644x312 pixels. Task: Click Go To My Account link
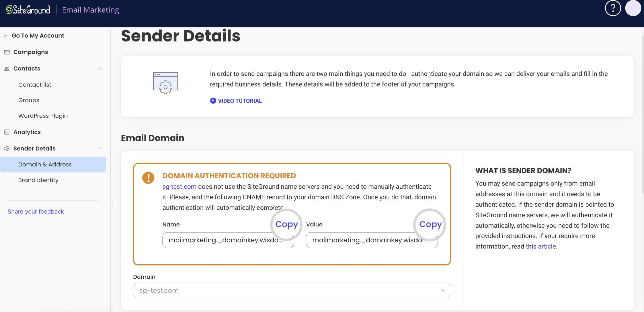[38, 36]
